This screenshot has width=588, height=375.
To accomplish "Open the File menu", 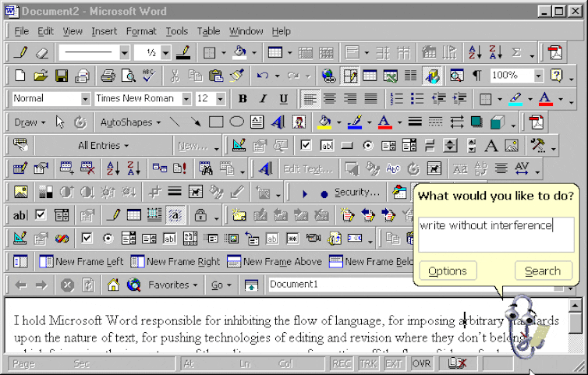I will [x=21, y=31].
